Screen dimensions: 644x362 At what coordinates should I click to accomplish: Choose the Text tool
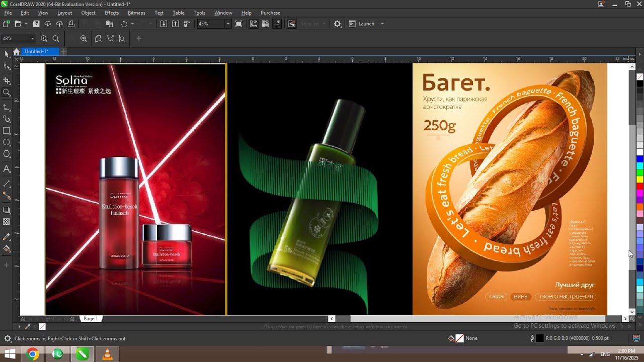coord(7,169)
